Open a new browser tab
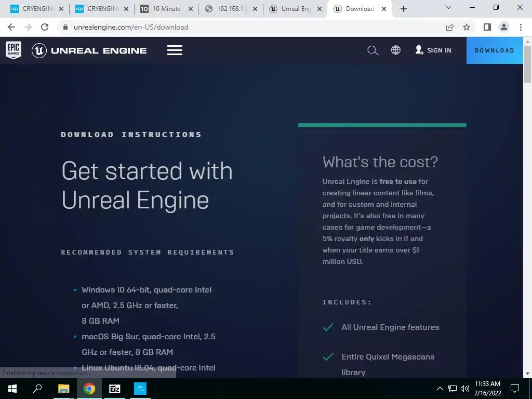Screen dimensions: 532x399 (x=403, y=9)
